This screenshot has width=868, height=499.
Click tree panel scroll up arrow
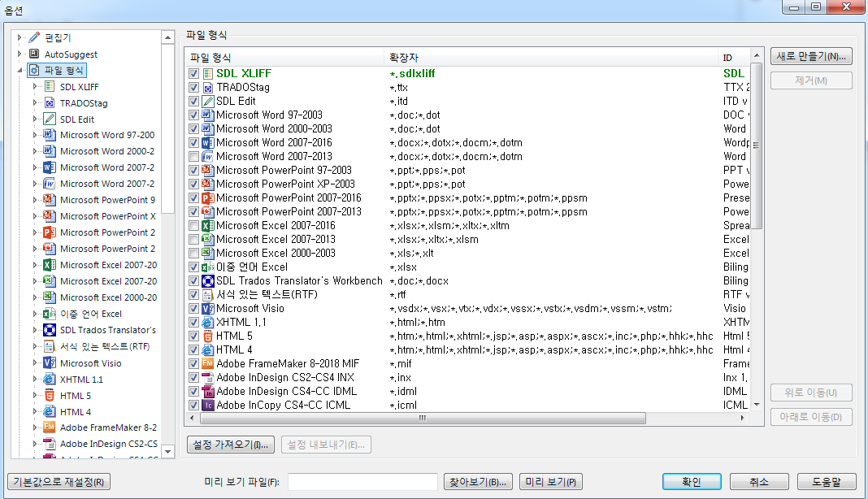167,37
